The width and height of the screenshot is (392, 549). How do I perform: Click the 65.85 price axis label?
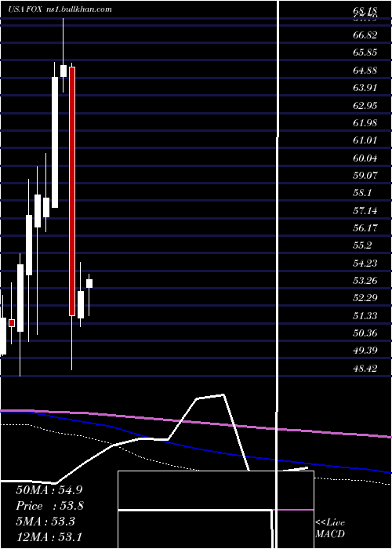(365, 53)
